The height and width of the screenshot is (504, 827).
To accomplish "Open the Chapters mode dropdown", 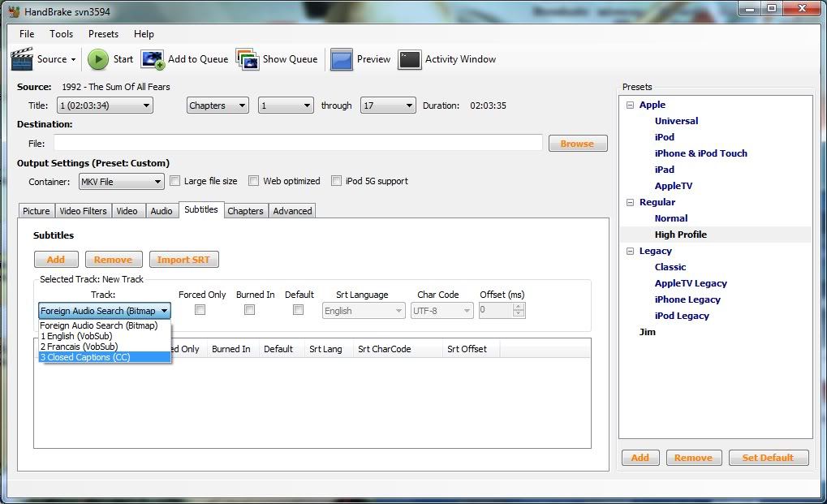I will (218, 106).
